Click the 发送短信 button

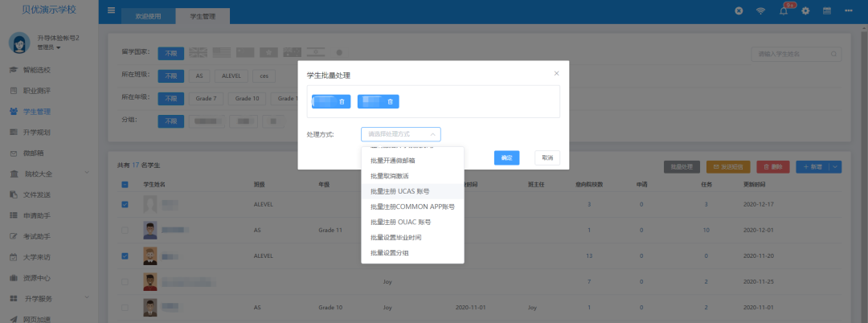[728, 166]
